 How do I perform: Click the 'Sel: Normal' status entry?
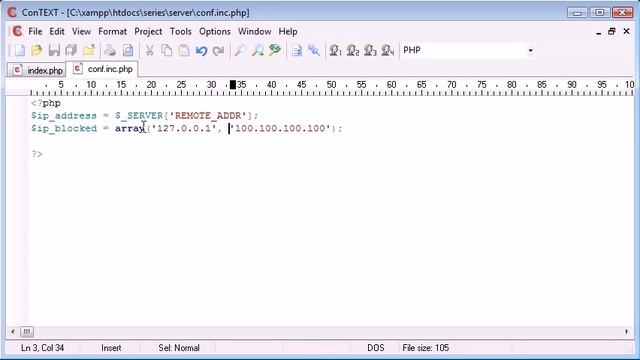coord(179,348)
